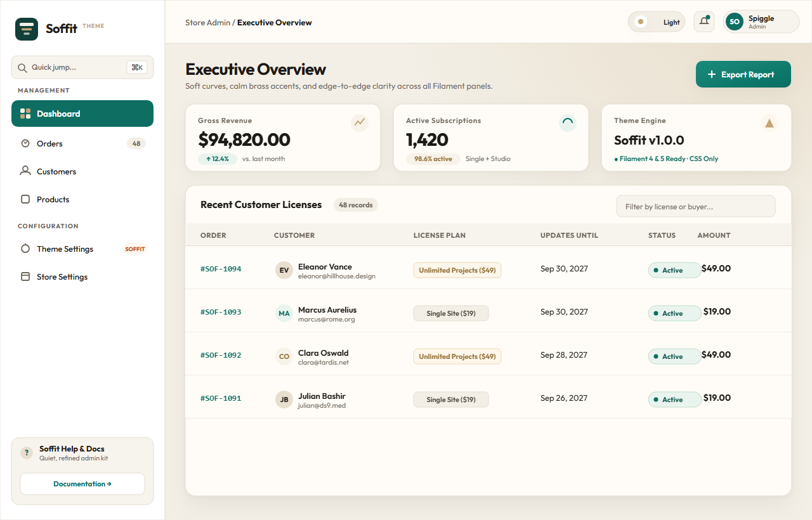This screenshot has width=812, height=520.
Task: Click the CO avatar for Clara Oswald
Action: click(x=284, y=356)
